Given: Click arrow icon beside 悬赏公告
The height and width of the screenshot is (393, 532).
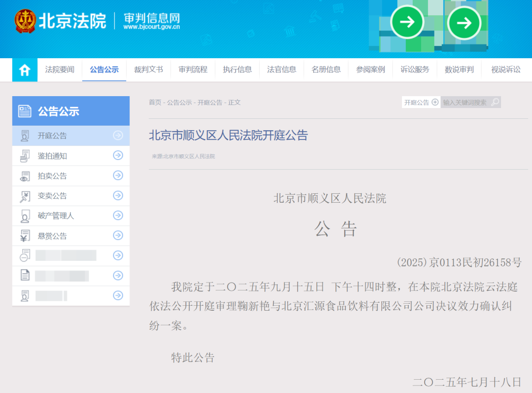Looking at the screenshot, I should (x=118, y=235).
